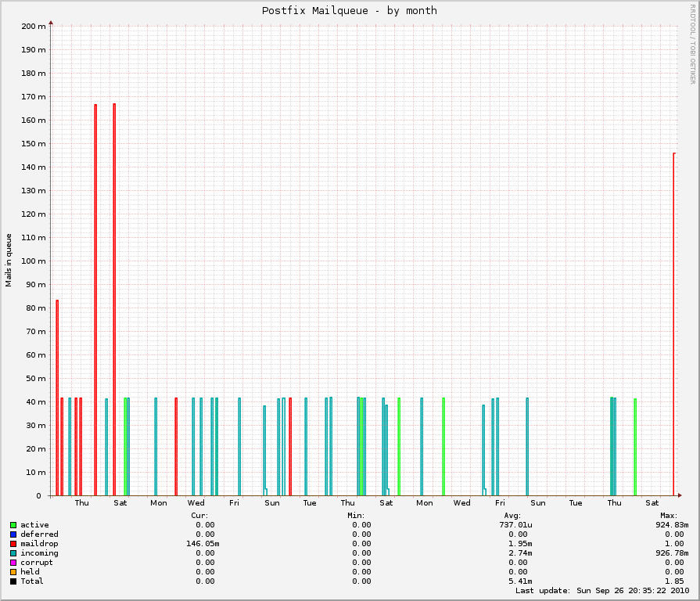
Task: Click the maildrop current value 146.05m
Action: [203, 544]
